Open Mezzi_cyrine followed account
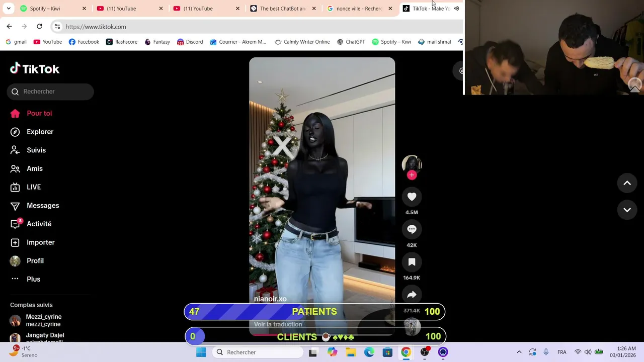This screenshot has width=644, height=362. click(x=44, y=320)
